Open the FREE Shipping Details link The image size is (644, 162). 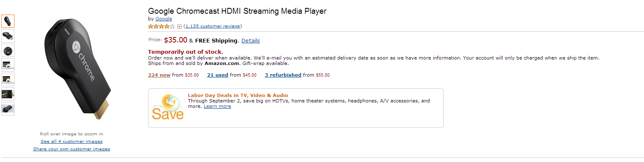[251, 41]
